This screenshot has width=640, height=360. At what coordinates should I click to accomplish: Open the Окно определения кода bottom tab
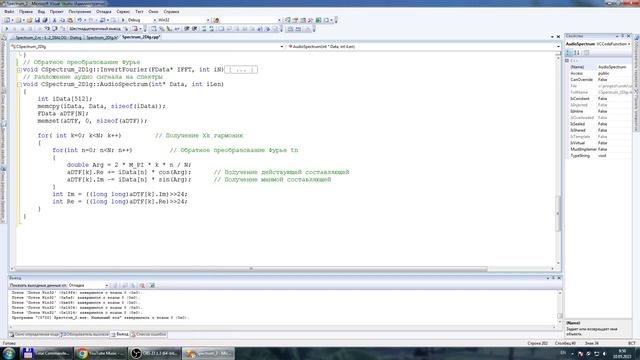[34, 334]
